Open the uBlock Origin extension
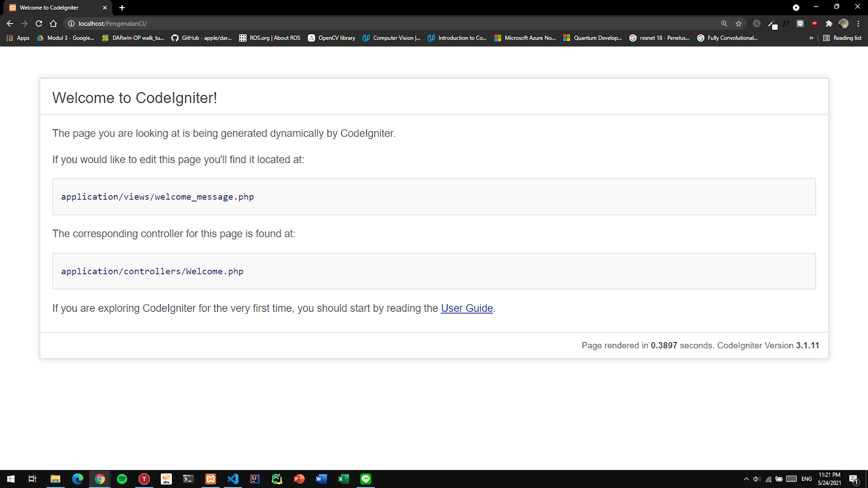The height and width of the screenshot is (488, 868). click(814, 23)
